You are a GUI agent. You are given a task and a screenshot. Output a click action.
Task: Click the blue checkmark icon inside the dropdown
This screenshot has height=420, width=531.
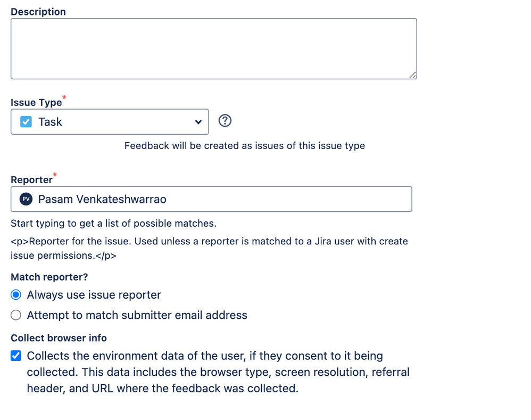coord(26,122)
